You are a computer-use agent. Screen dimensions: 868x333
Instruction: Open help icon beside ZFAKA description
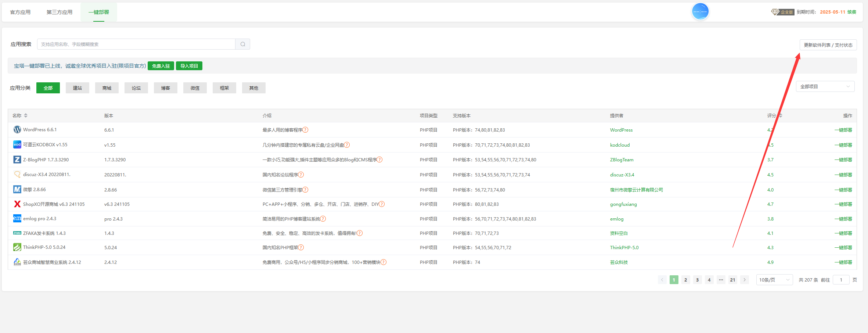(x=360, y=233)
